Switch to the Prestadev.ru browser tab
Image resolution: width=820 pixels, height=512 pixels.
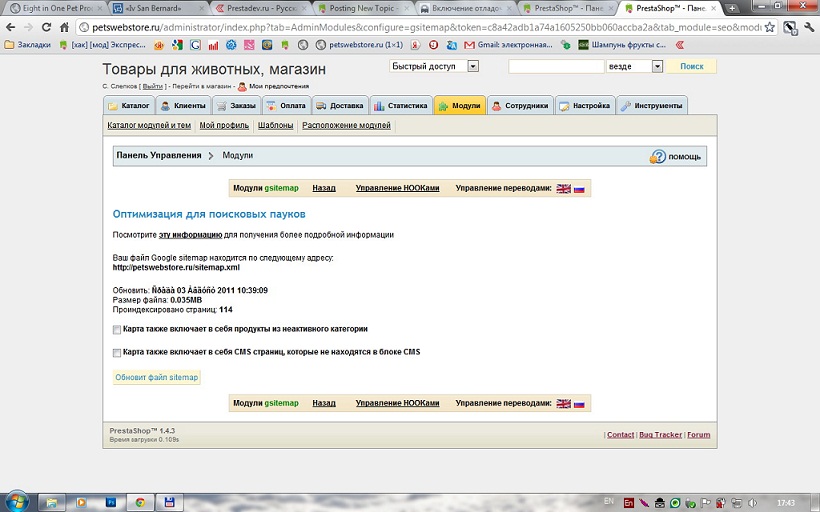point(261,8)
